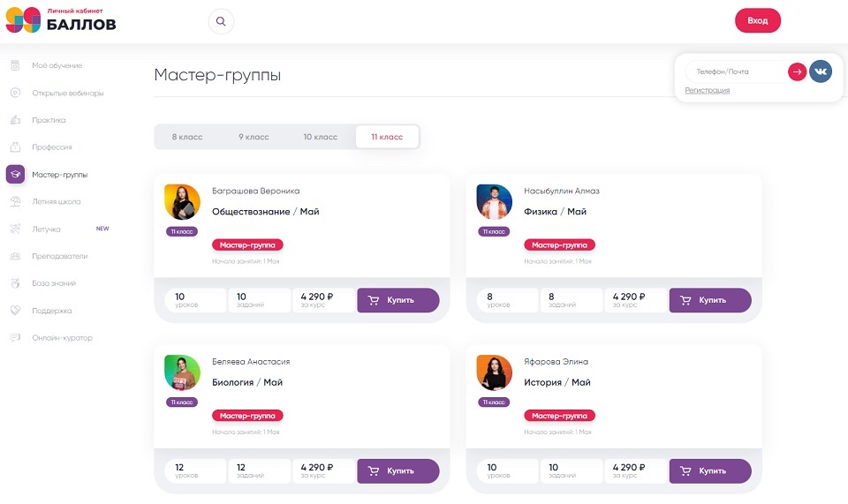Click the search magnifier icon
848x504 pixels.
[x=221, y=21]
